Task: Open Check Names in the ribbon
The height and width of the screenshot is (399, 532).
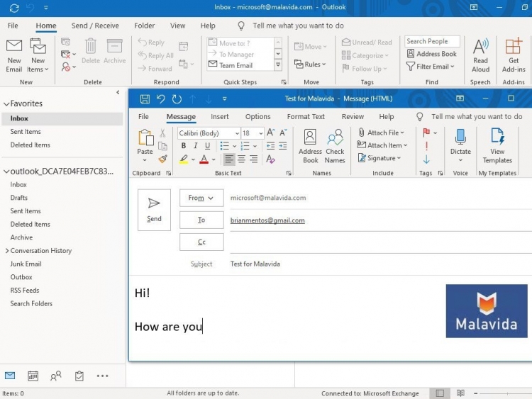Action: [x=335, y=146]
